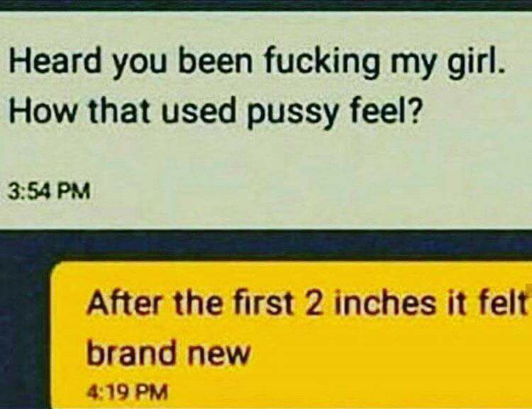Click the 4:19 PM timestamp
This screenshot has width=532, height=409.
pos(127,393)
